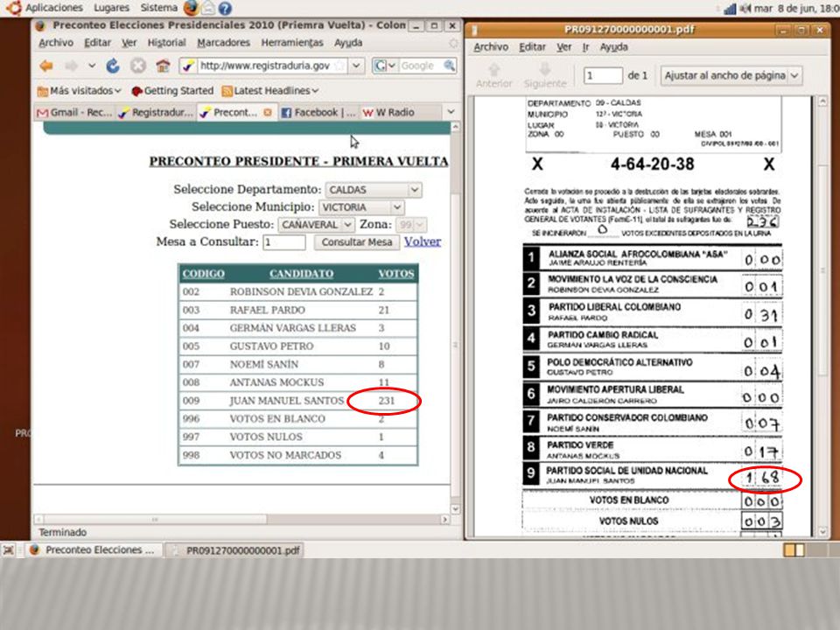The image size is (840, 630).
Task: Click the help icon in top panel
Action: point(225,8)
